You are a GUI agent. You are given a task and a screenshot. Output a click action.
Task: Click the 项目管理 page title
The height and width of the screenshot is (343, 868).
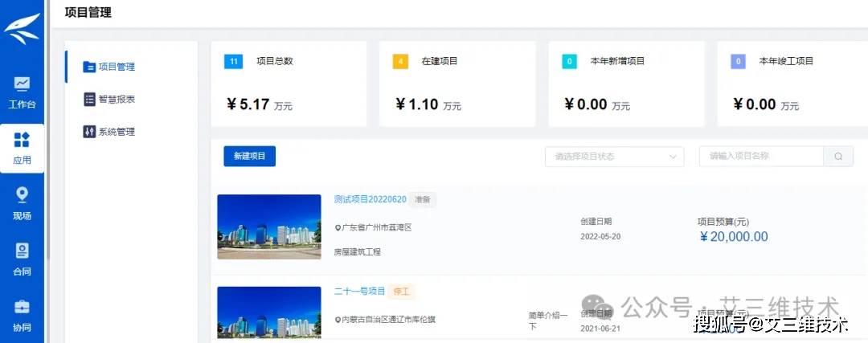pyautogui.click(x=88, y=12)
